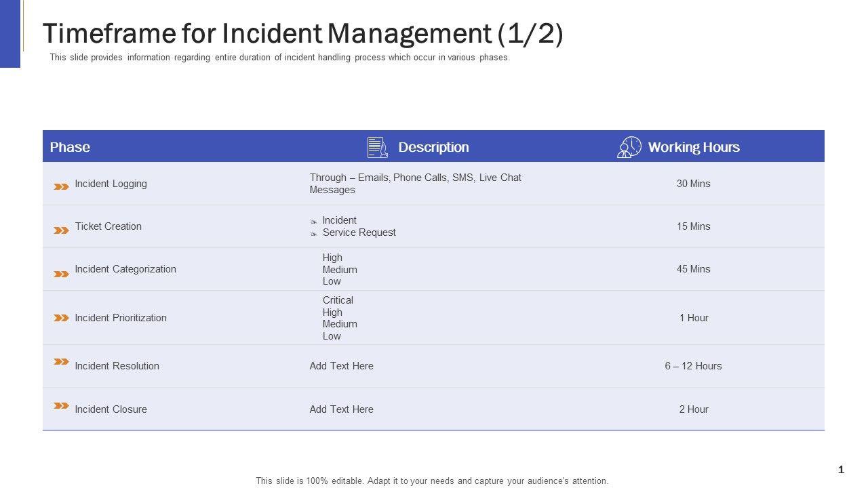Click the Incident Prioritization phase label
Image resolution: width=868 pixels, height=488 pixels.
[x=121, y=318]
